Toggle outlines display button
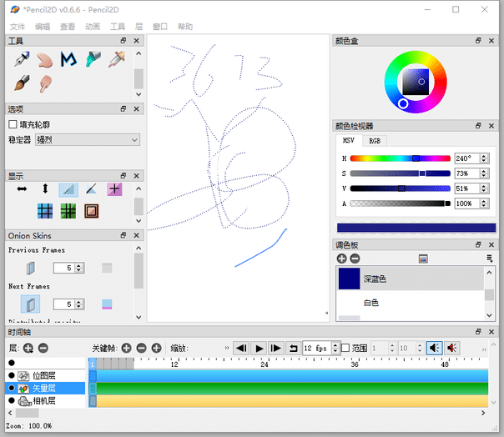Viewport: 504px width, 437px height. point(91,189)
